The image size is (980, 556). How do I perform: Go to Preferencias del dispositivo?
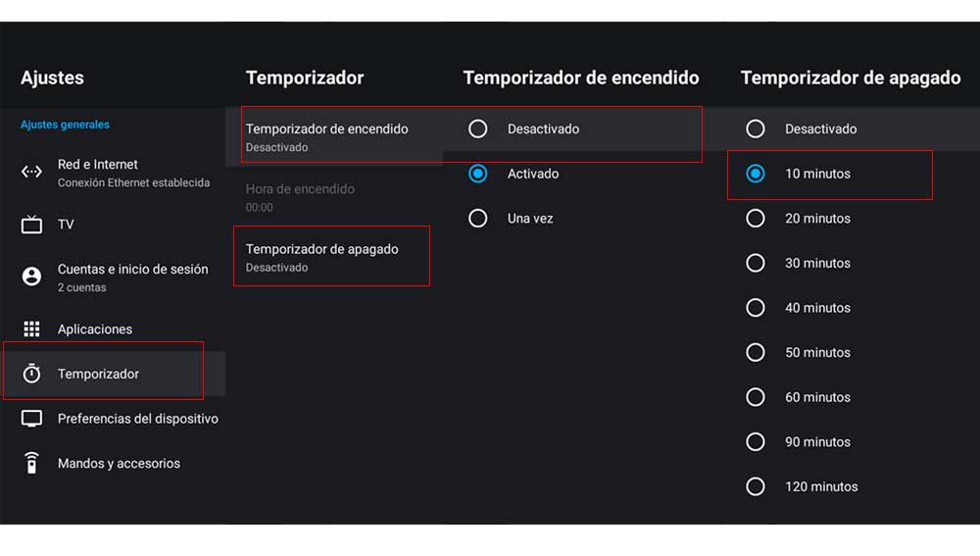click(x=137, y=419)
